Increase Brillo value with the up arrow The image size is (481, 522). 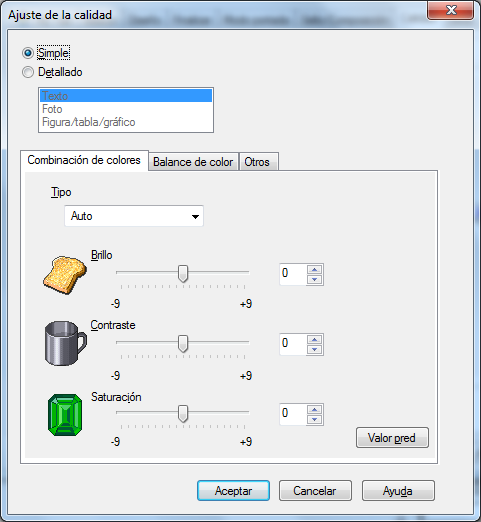pos(314,269)
